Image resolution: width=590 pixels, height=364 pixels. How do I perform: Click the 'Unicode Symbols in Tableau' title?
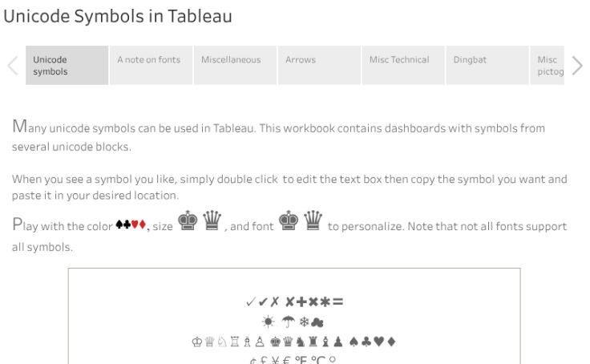click(118, 17)
